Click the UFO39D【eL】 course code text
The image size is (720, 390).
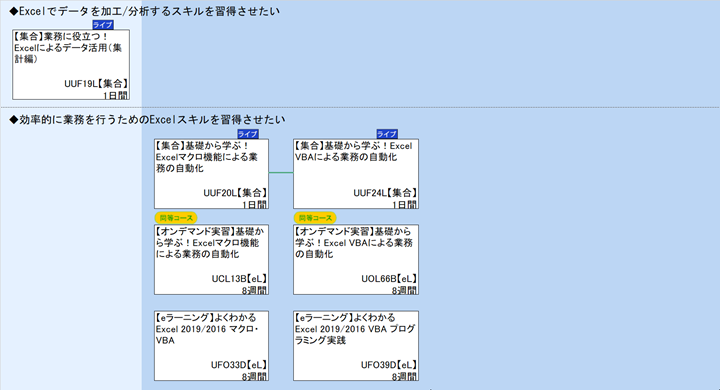[389, 365]
